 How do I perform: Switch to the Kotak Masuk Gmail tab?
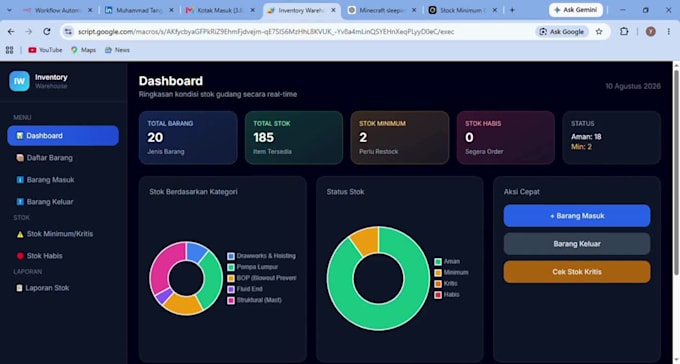(220, 10)
